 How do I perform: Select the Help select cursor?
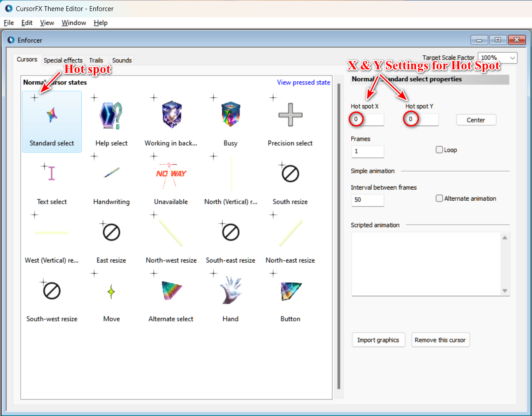(111, 122)
